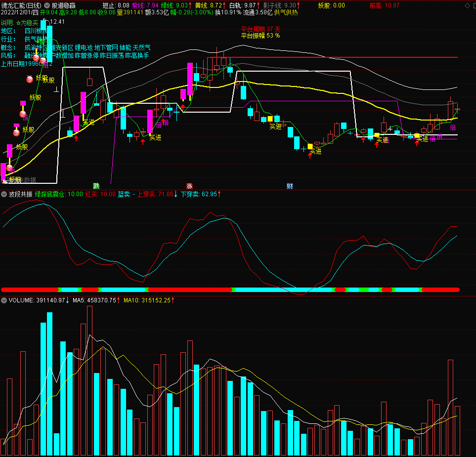Click the 前高: 10.97 value

coord(385,5)
